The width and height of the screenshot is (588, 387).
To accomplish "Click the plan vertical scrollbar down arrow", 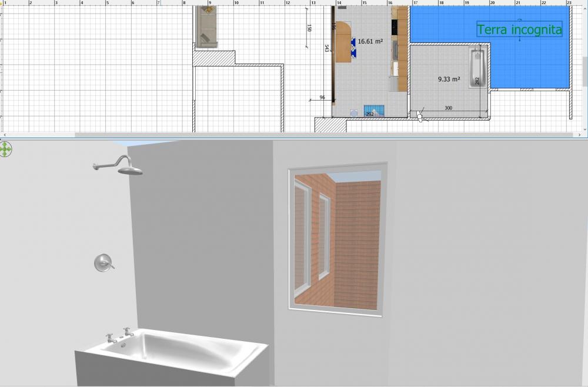I will tap(584, 129).
